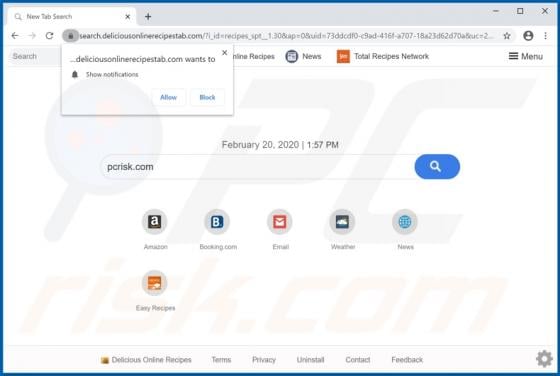Open the Easy Recipes shortcut icon
This screenshot has width=560, height=376.
pos(155,283)
